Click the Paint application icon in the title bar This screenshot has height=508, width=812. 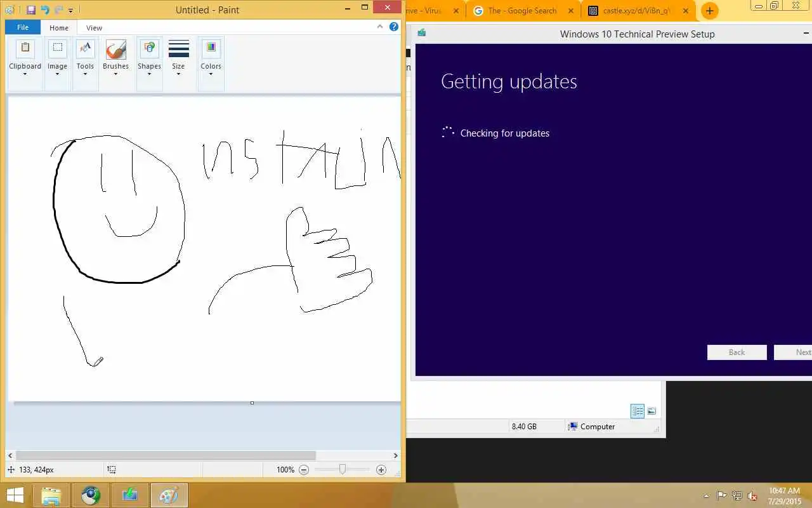tap(10, 10)
